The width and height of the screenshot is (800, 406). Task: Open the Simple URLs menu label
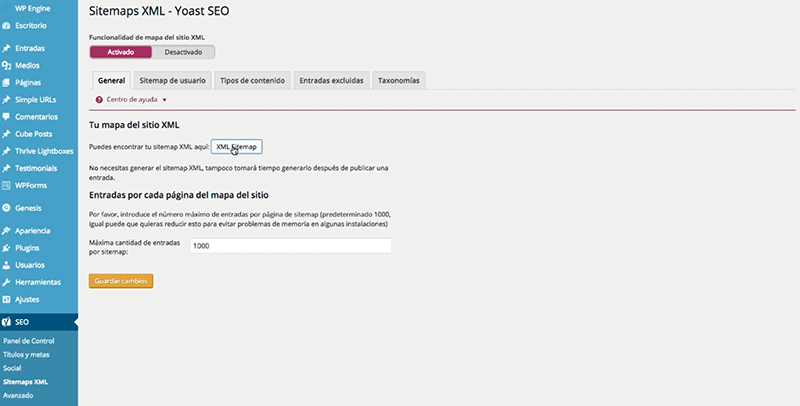pyautogui.click(x=35, y=100)
